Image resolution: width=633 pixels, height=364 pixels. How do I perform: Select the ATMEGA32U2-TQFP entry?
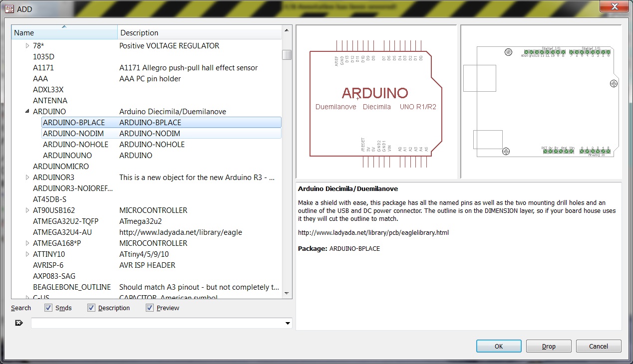coord(66,221)
